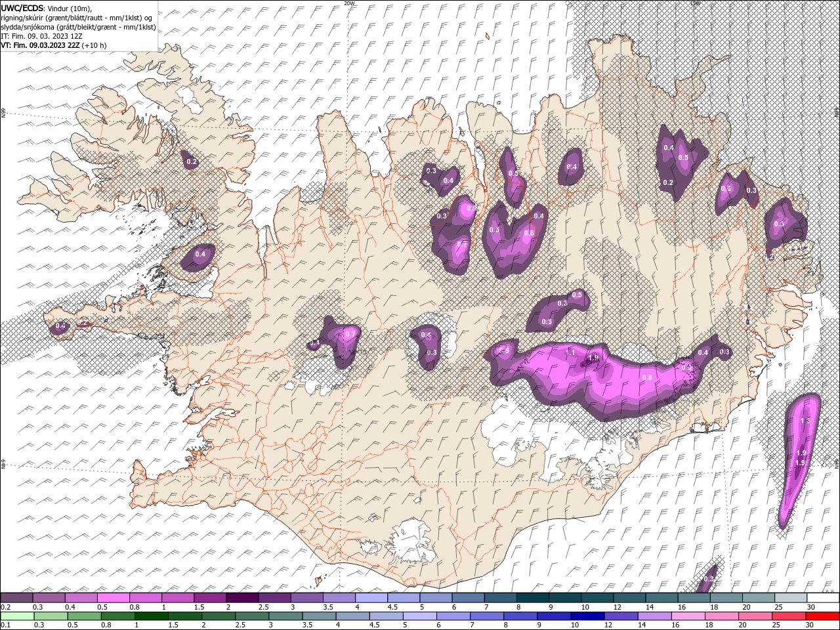The width and height of the screenshot is (840, 630).
Task: Click the 0.1 label in the bottom legend row
Action: click(x=5, y=625)
